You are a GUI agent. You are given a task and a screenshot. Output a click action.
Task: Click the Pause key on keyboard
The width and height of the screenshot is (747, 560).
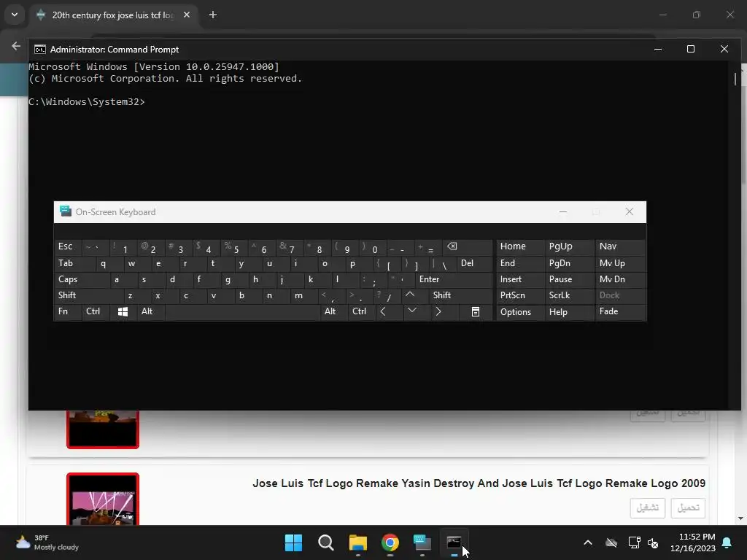569,279
